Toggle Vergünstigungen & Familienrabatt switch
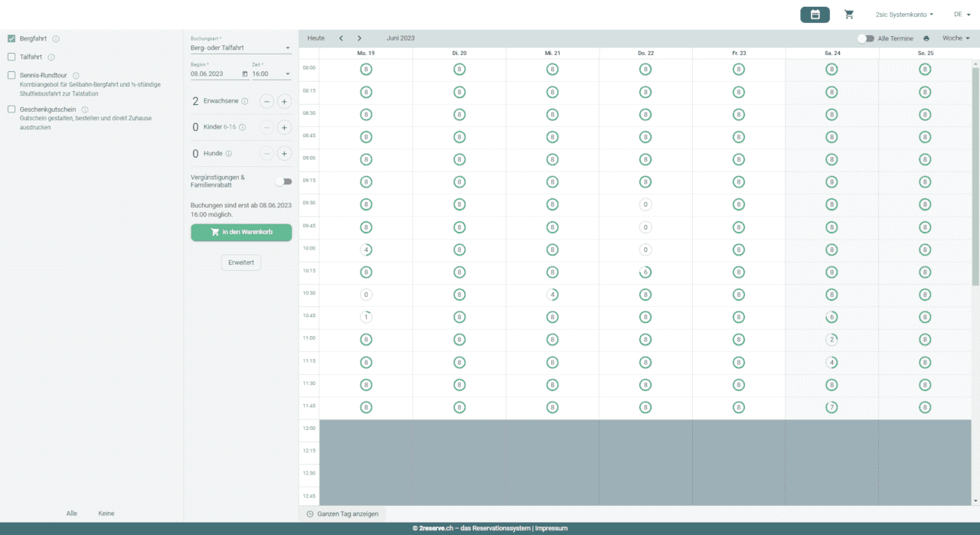Viewport: 980px width, 535px height. [284, 181]
